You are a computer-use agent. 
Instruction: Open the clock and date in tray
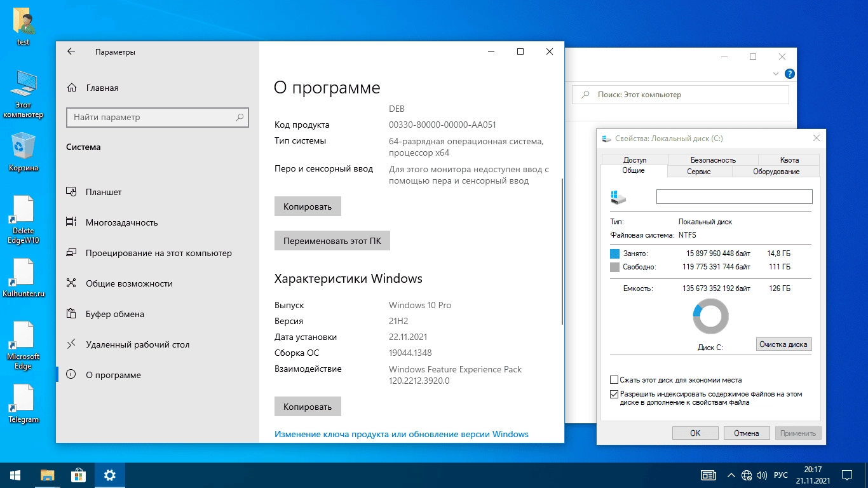813,475
